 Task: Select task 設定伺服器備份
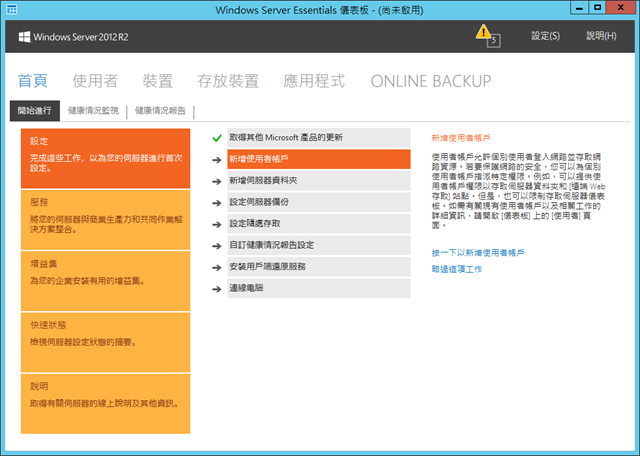click(319, 202)
